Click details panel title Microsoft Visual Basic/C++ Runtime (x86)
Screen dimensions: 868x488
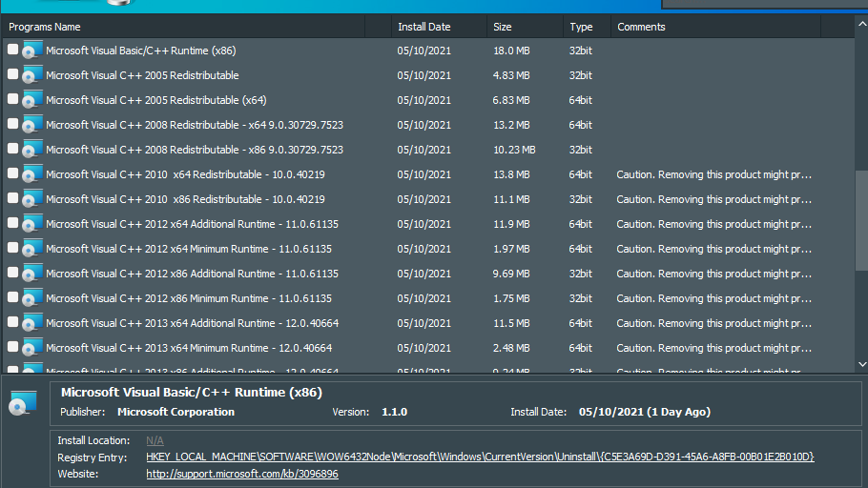point(192,393)
